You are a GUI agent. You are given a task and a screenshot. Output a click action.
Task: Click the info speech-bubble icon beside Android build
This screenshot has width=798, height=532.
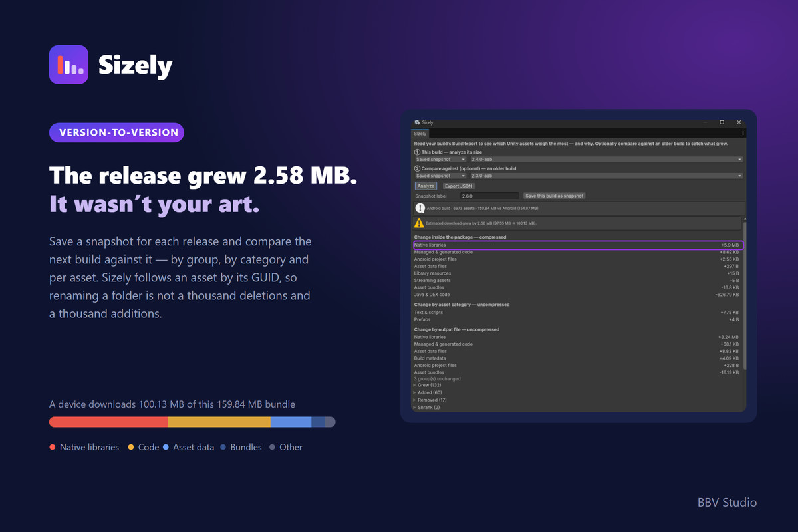point(420,209)
